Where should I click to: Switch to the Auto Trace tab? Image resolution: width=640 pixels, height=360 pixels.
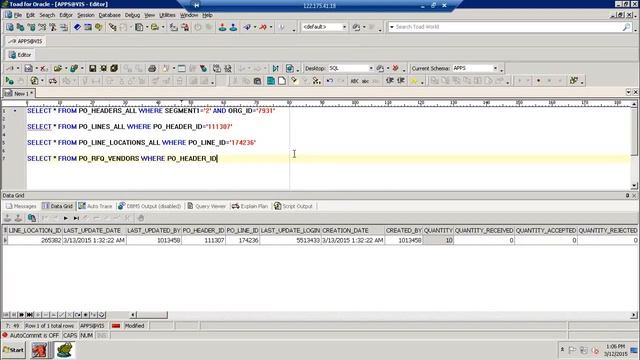(95, 206)
